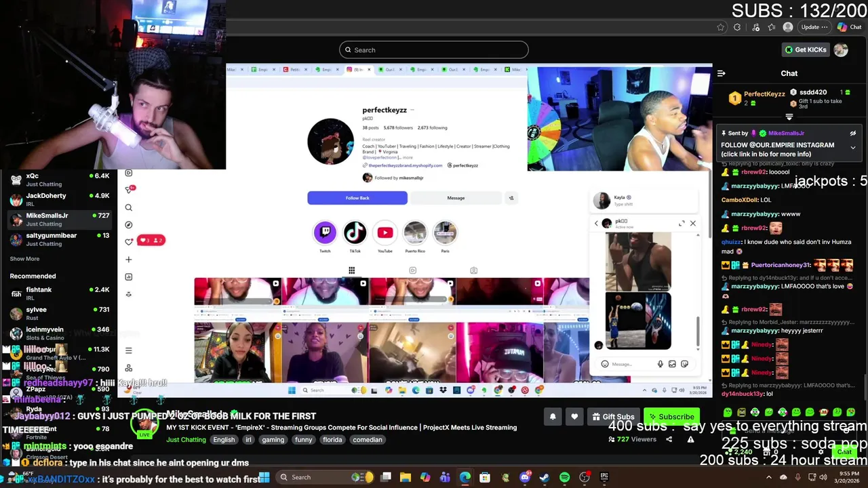The width and height of the screenshot is (868, 488).
Task: Hide pinned message with crossed-eye icon
Action: [x=853, y=134]
